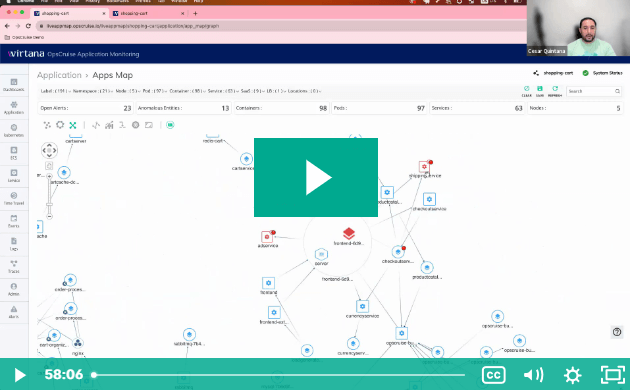Screen dimensions: 630x390
Task: Select the currencyservice node in map
Action: coord(362,306)
